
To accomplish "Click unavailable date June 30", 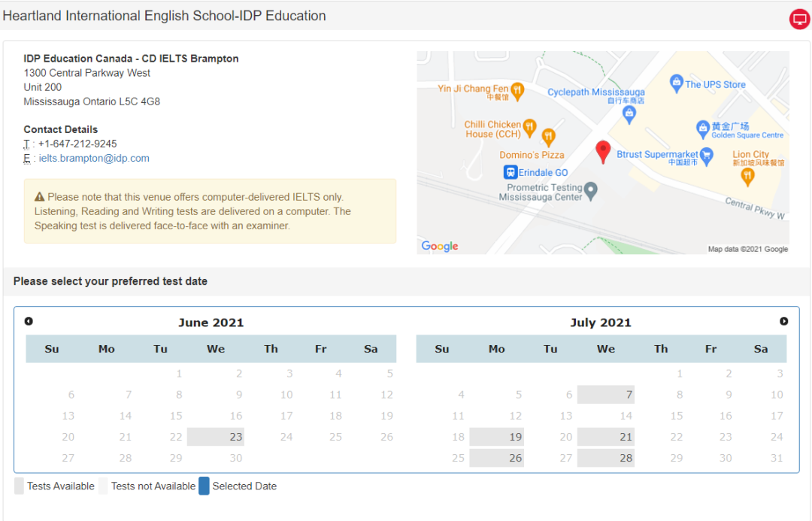I will tap(235, 458).
